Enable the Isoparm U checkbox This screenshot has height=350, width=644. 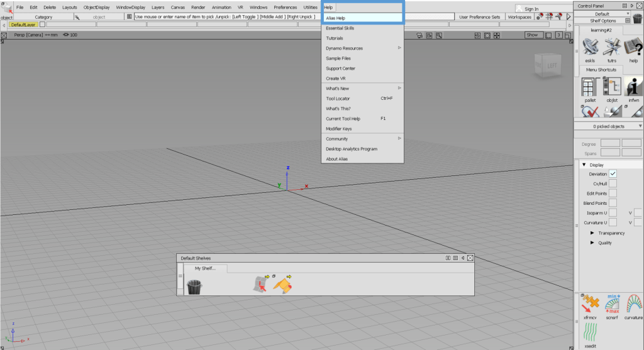tap(613, 212)
